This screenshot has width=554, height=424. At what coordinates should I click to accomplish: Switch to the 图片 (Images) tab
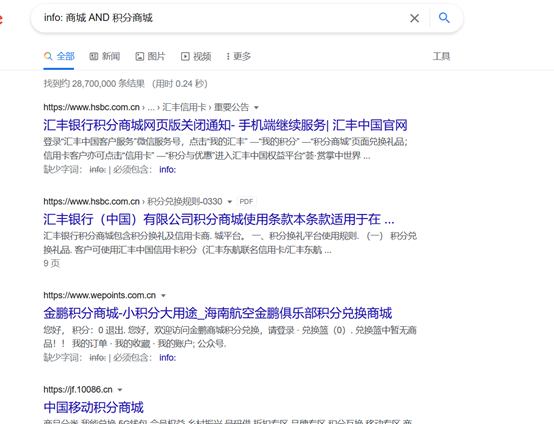point(150,56)
